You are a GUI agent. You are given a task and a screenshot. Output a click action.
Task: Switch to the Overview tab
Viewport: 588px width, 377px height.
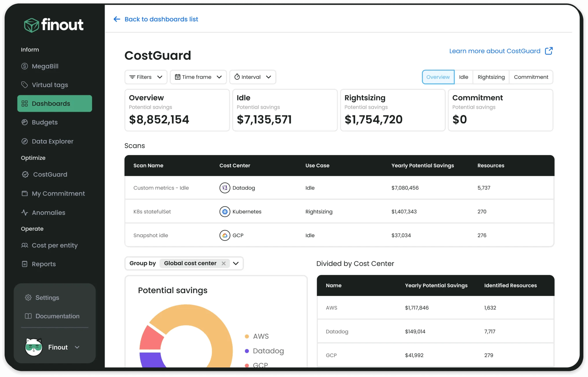438,77
